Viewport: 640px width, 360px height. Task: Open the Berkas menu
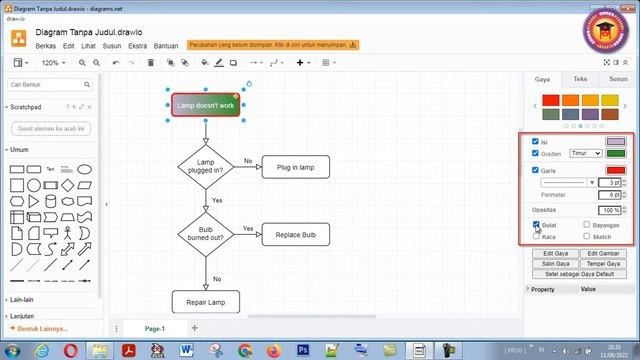[46, 46]
